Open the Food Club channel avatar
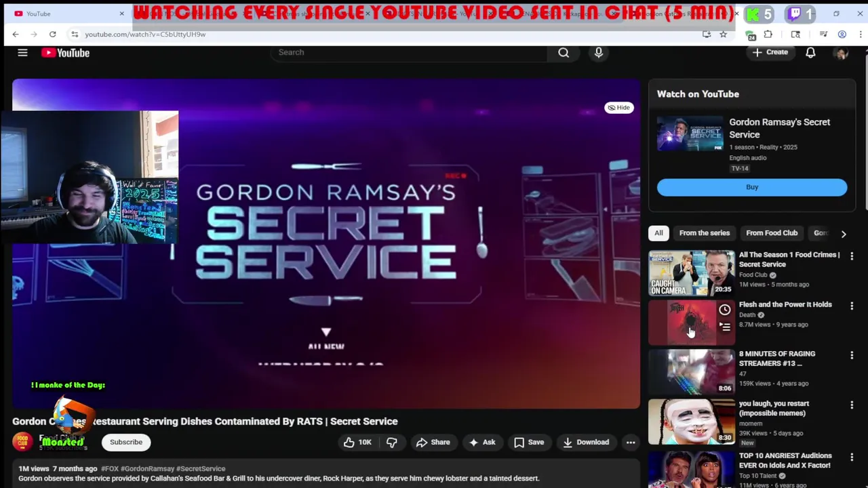 coord(22,442)
